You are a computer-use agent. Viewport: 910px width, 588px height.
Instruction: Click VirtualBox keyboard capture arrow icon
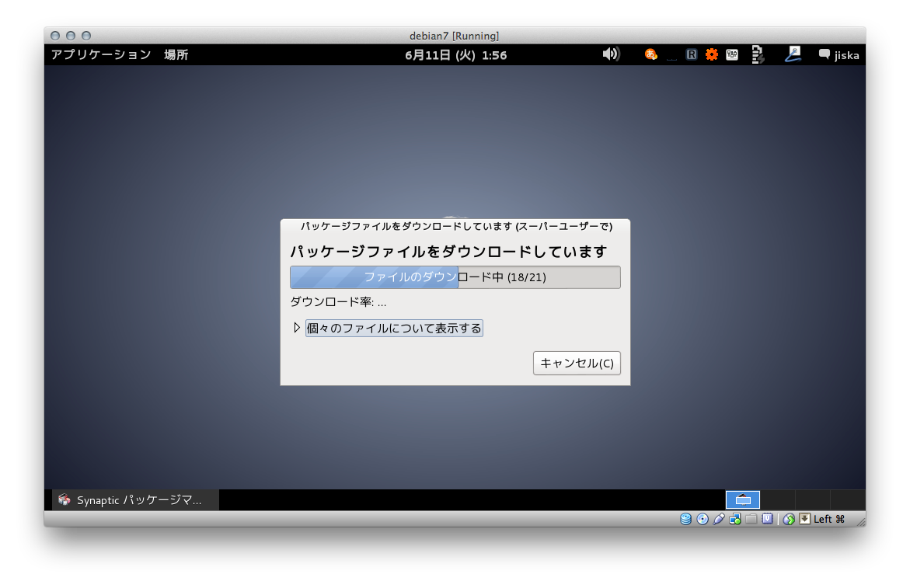805,519
